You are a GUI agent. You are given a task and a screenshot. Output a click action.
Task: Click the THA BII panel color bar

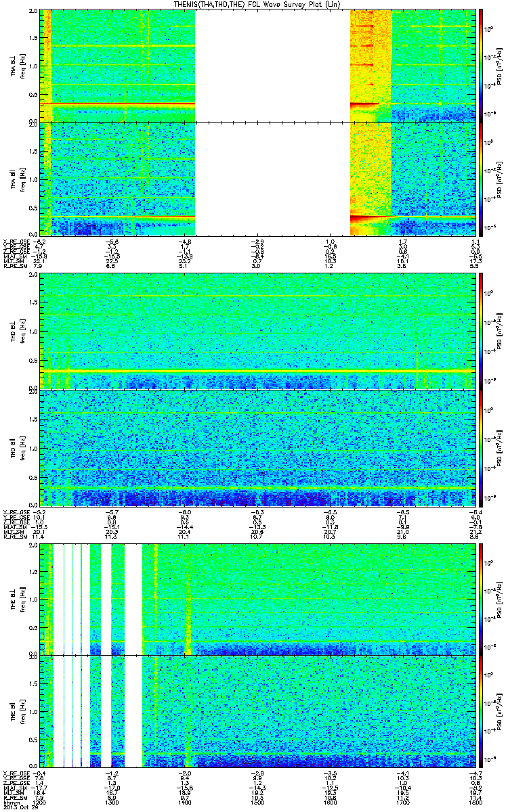point(482,179)
